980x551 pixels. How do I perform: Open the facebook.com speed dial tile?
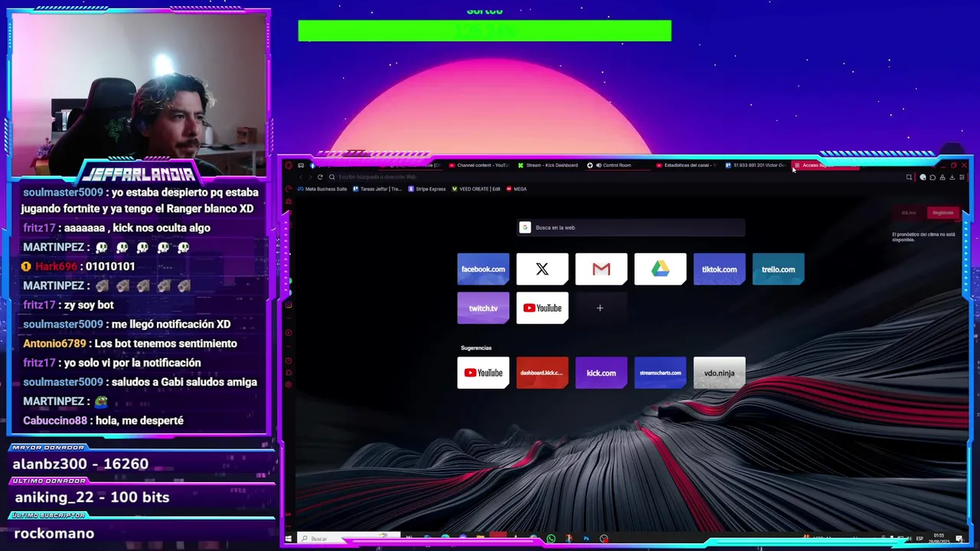(483, 269)
